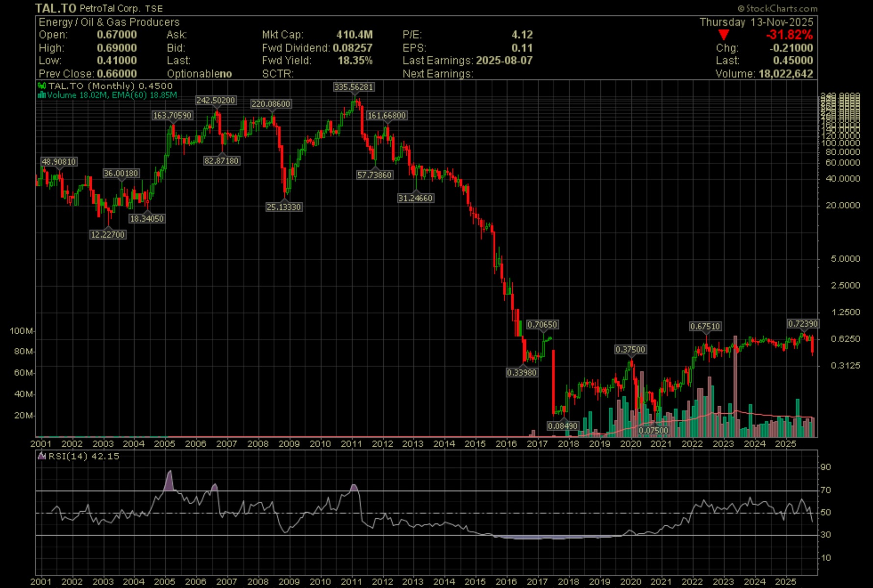873x588 pixels.
Task: Click the 0.67510 high price label
Action: click(x=705, y=326)
